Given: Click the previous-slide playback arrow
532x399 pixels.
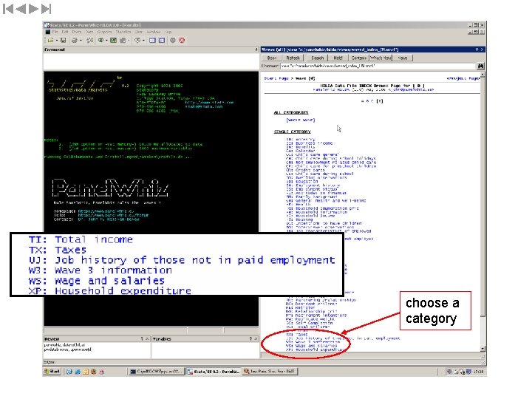Looking at the screenshot, I should point(21,9).
